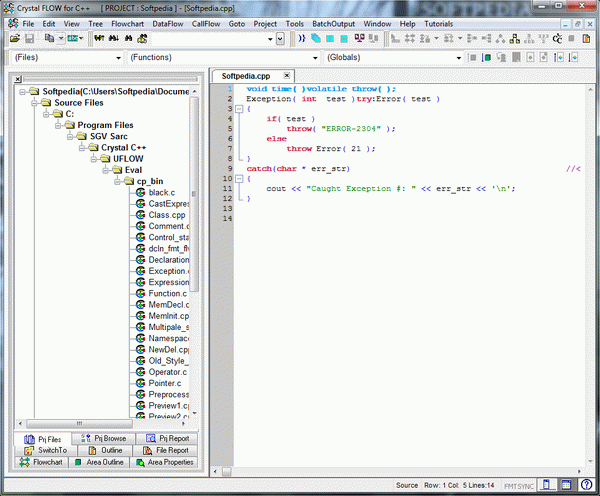
Task: Click the first blue arrow marker icon
Action: coord(559,58)
